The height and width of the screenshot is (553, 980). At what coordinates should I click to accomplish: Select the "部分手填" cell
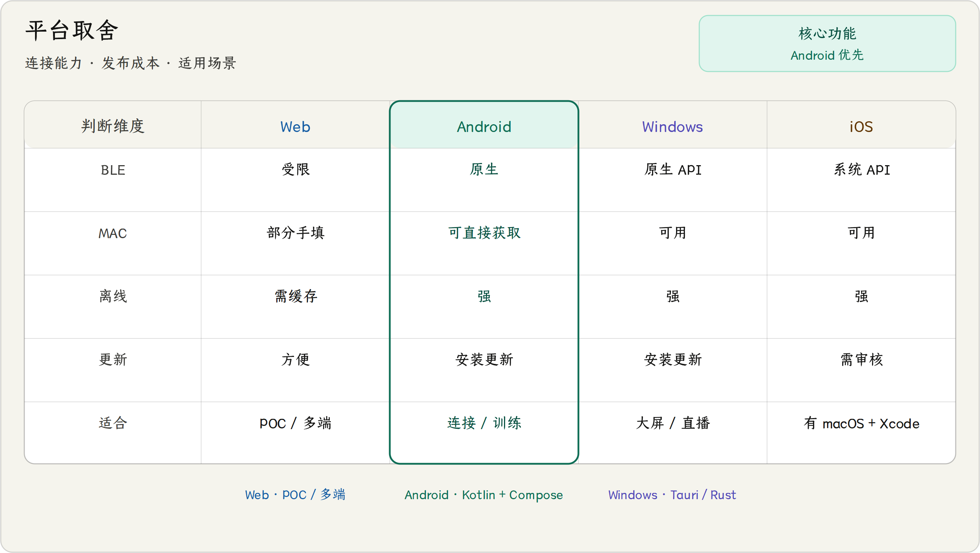click(295, 233)
